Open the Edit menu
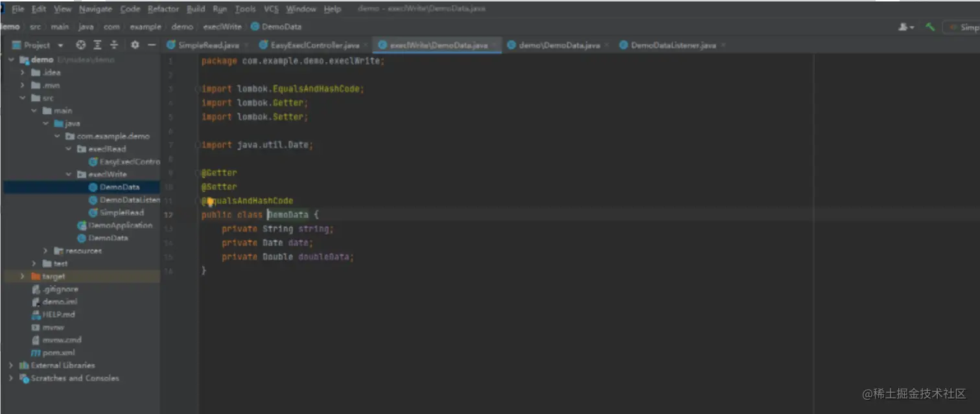Viewport: 980px width, 414px height. [39, 9]
